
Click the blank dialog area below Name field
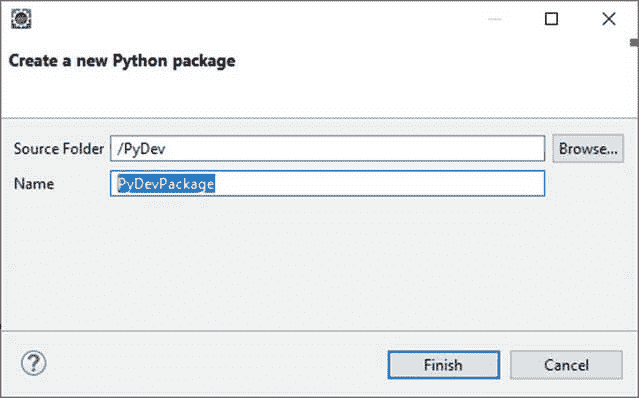coord(320,263)
